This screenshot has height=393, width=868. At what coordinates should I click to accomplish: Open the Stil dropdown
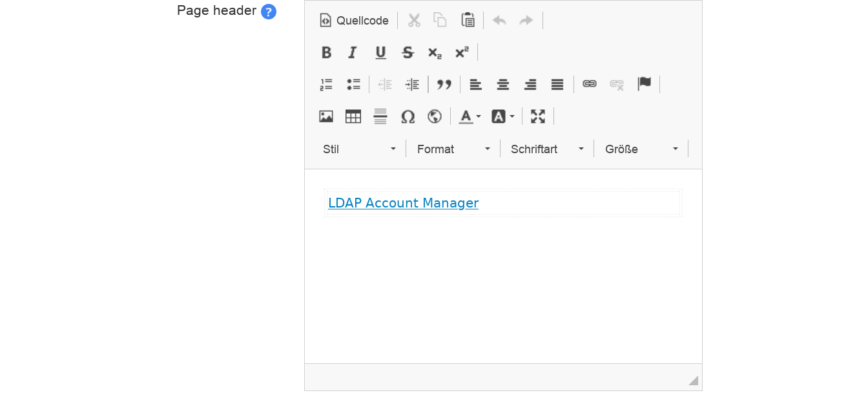(x=359, y=149)
